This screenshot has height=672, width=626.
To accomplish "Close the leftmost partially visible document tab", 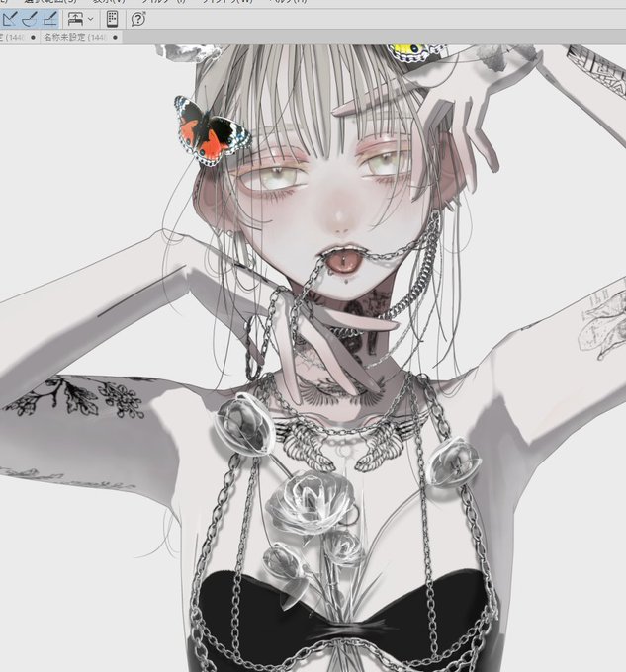I will (34, 38).
